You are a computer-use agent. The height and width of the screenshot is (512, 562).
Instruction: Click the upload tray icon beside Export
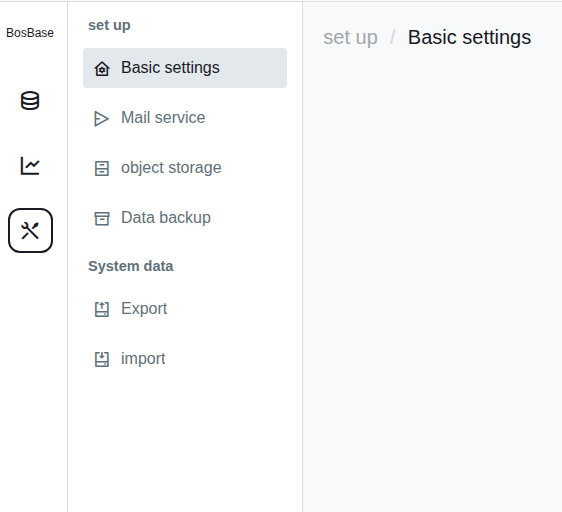pos(102,309)
